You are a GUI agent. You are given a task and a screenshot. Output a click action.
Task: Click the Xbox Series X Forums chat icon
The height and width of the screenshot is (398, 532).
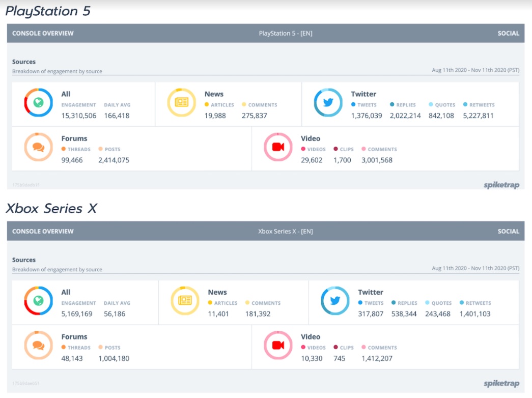coord(38,346)
